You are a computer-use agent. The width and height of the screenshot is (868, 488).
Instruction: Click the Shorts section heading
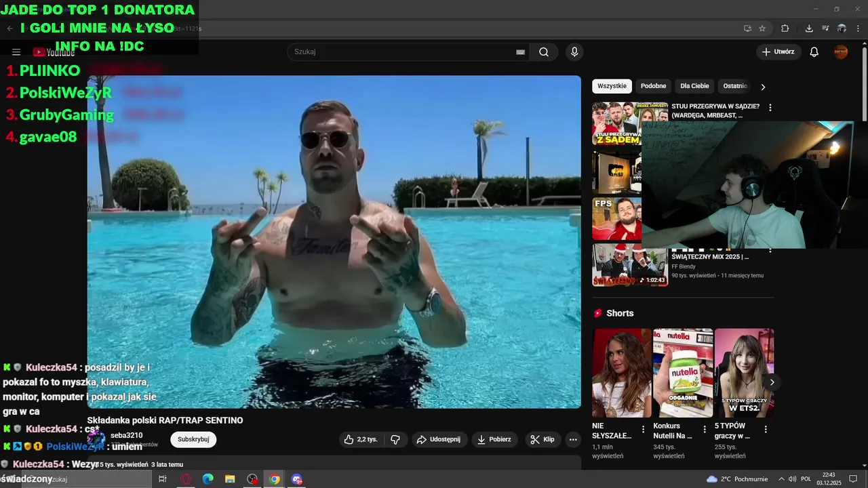coord(620,313)
